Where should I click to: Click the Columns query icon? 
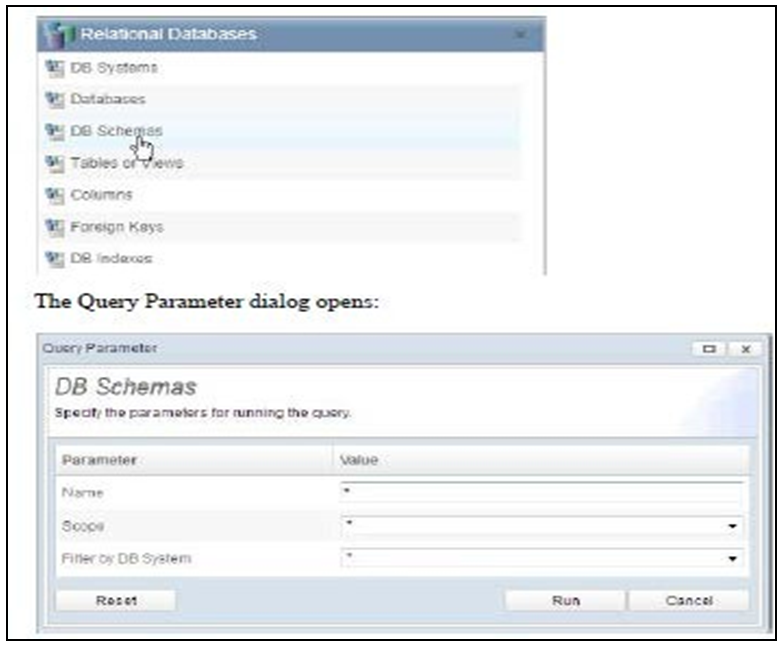point(53,194)
